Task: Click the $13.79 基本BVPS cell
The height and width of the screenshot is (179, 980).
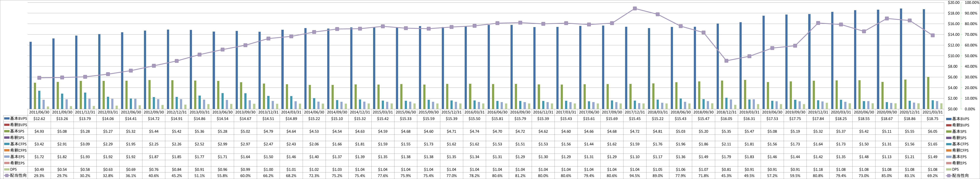Action: tap(85, 119)
